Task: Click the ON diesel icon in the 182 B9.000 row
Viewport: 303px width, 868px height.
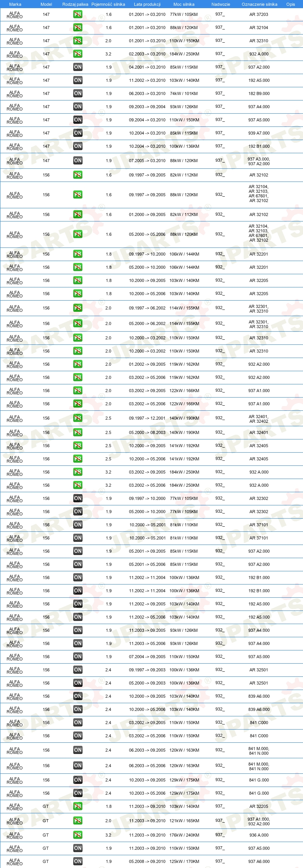Action: [x=77, y=93]
